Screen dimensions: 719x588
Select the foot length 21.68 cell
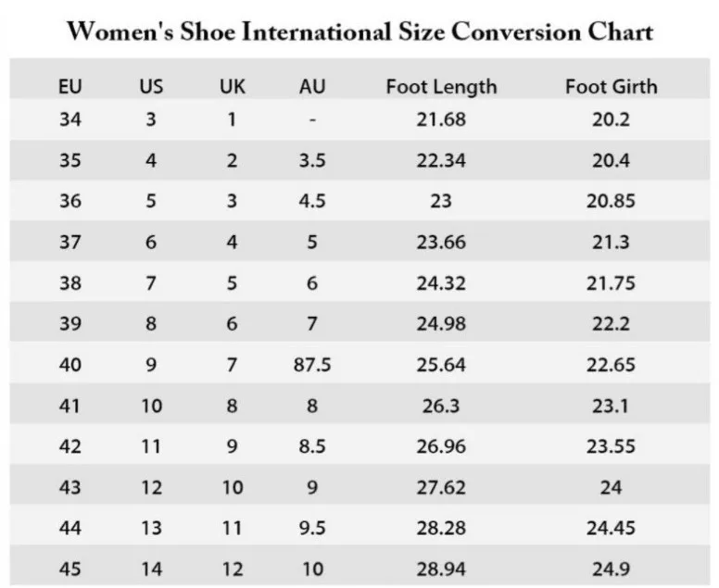(x=441, y=119)
